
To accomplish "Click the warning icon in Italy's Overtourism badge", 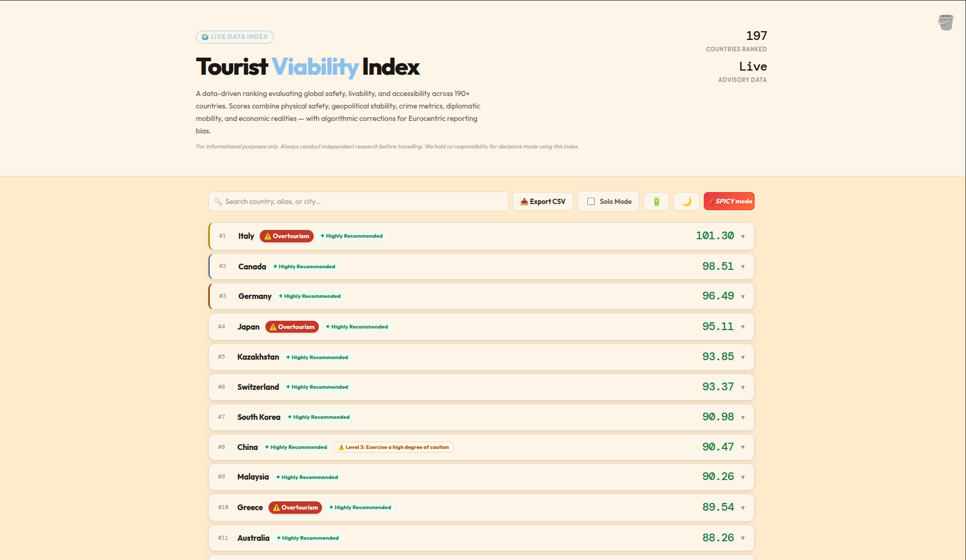I will pos(268,236).
